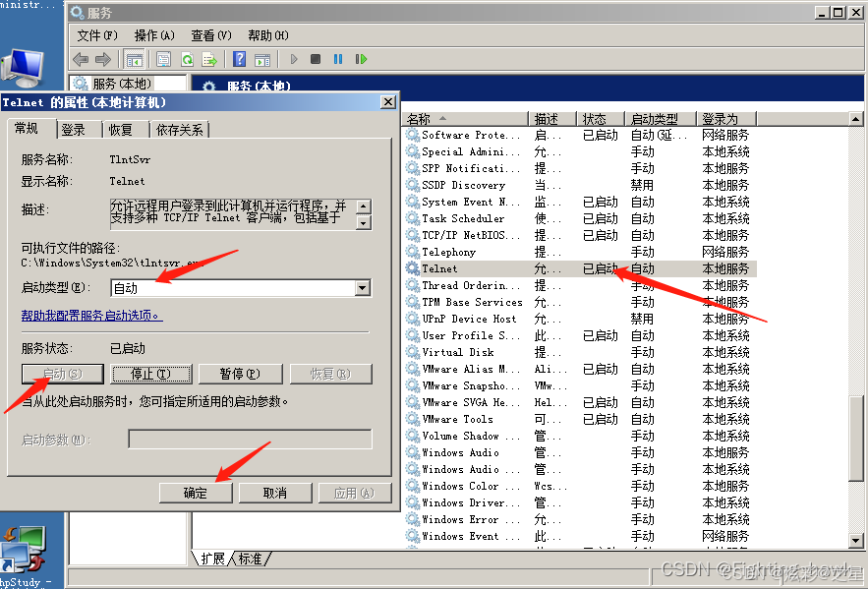Switch to the 标准 view tab
This screenshot has width=868, height=589.
point(250,559)
